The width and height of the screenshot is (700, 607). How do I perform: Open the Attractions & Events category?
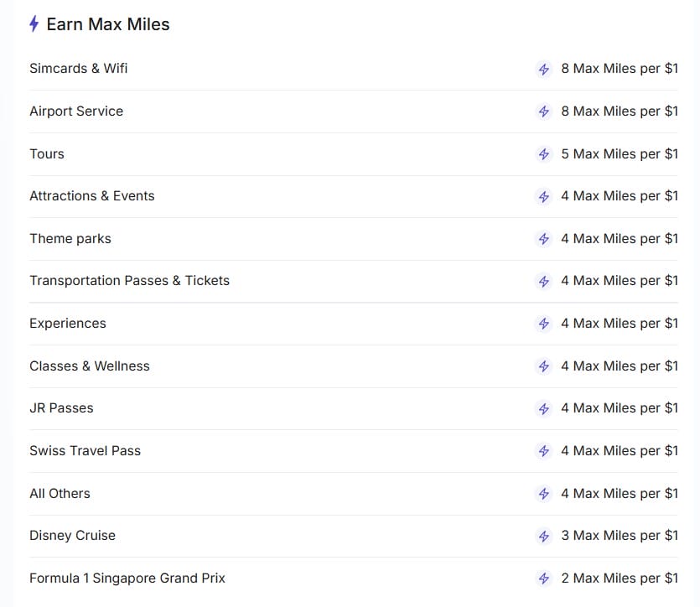(92, 196)
